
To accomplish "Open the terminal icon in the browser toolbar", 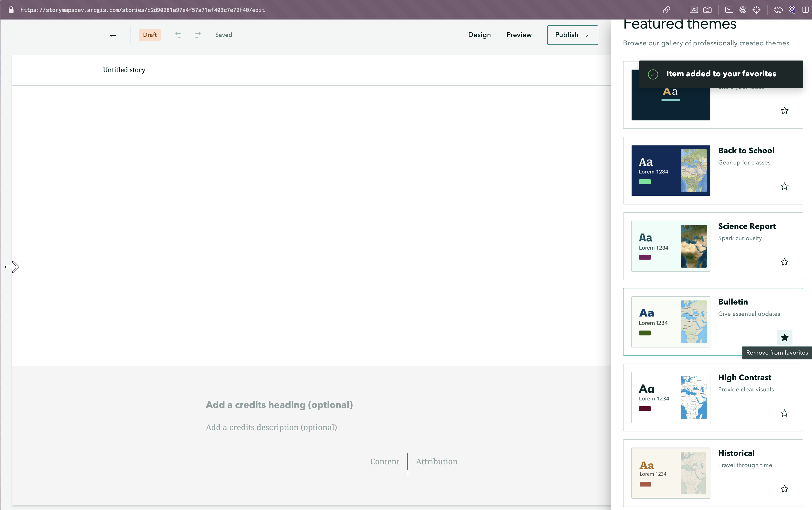I will coord(729,10).
